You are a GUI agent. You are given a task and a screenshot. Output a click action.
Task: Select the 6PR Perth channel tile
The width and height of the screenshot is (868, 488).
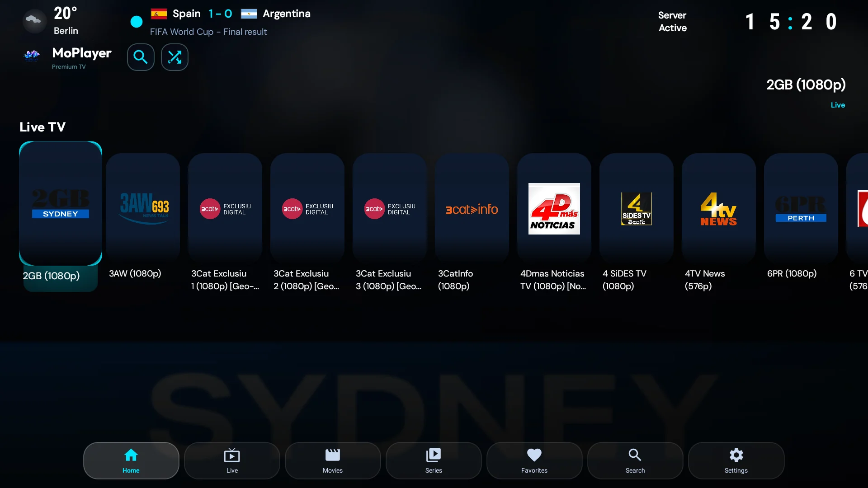point(801,208)
